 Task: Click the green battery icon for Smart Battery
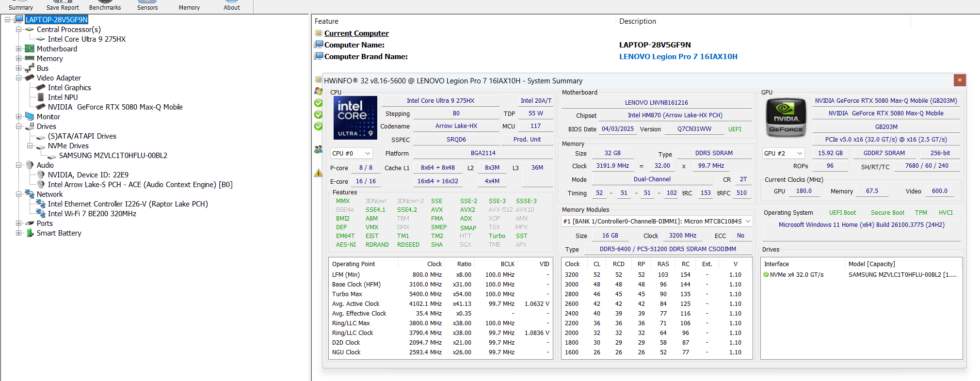[30, 233]
